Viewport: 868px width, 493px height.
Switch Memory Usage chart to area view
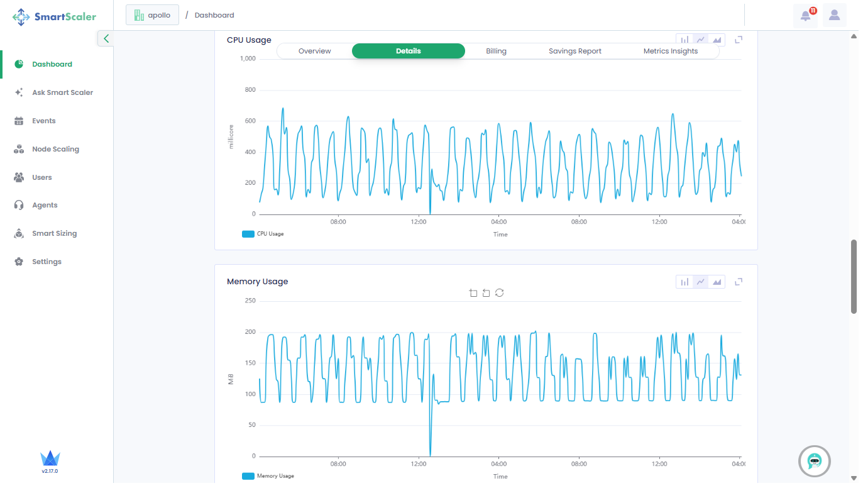coord(717,282)
